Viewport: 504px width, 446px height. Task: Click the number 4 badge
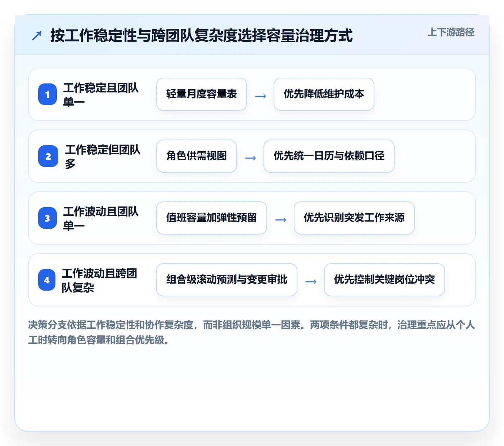pos(47,280)
